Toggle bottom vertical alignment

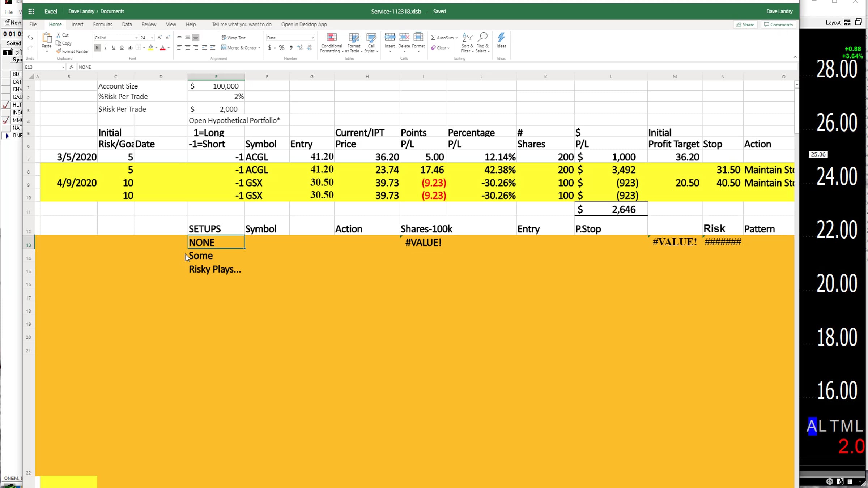(196, 38)
